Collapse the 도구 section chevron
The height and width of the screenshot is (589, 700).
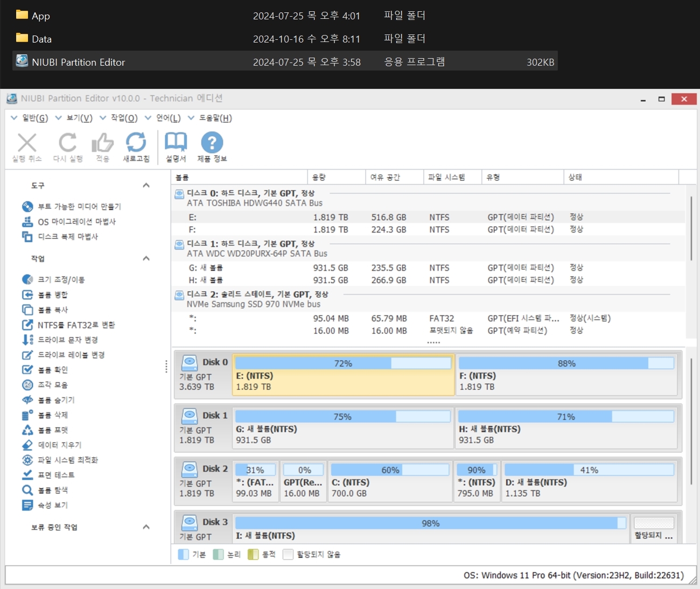[146, 185]
